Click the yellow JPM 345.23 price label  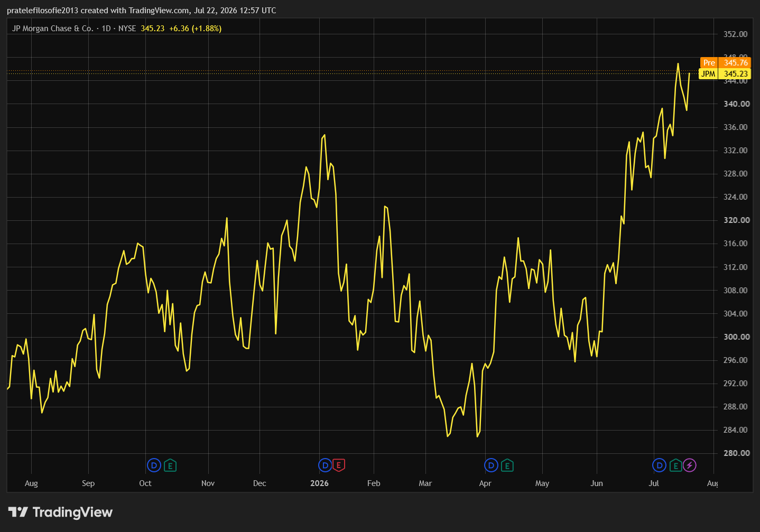click(725, 74)
